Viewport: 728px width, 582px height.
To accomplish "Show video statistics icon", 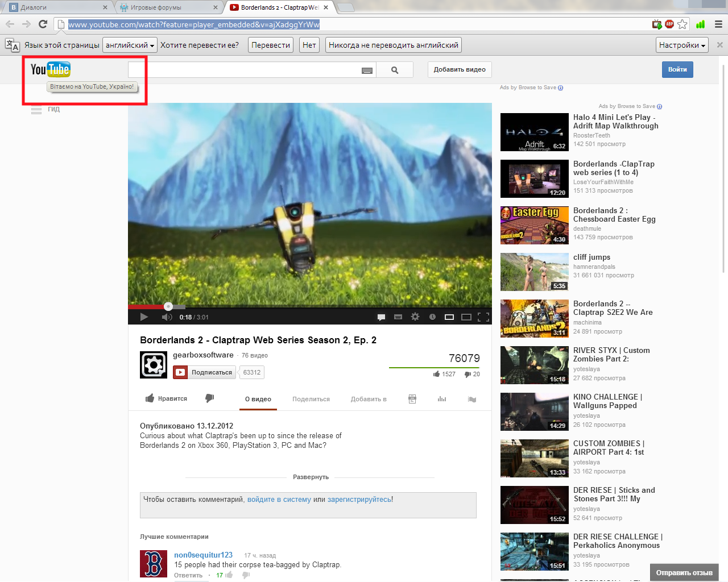I will pos(442,399).
